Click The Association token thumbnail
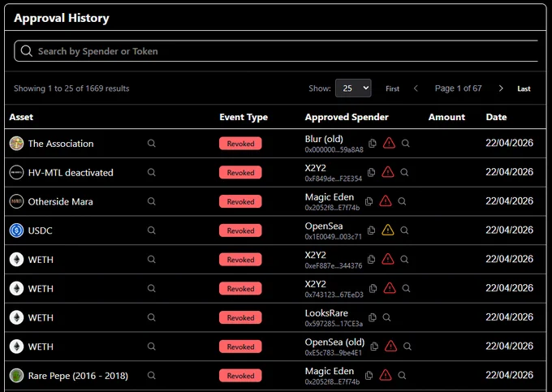The height and width of the screenshot is (392, 552). [x=16, y=143]
